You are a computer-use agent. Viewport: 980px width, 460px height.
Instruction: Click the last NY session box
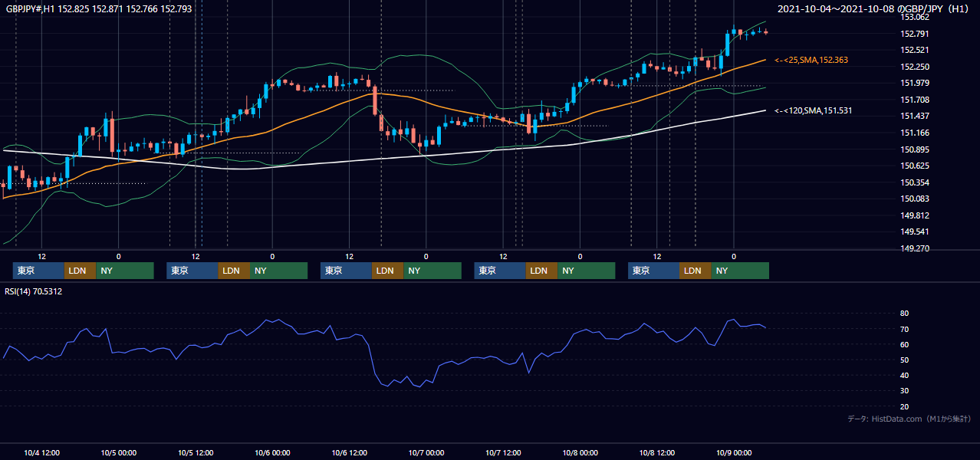coord(740,271)
